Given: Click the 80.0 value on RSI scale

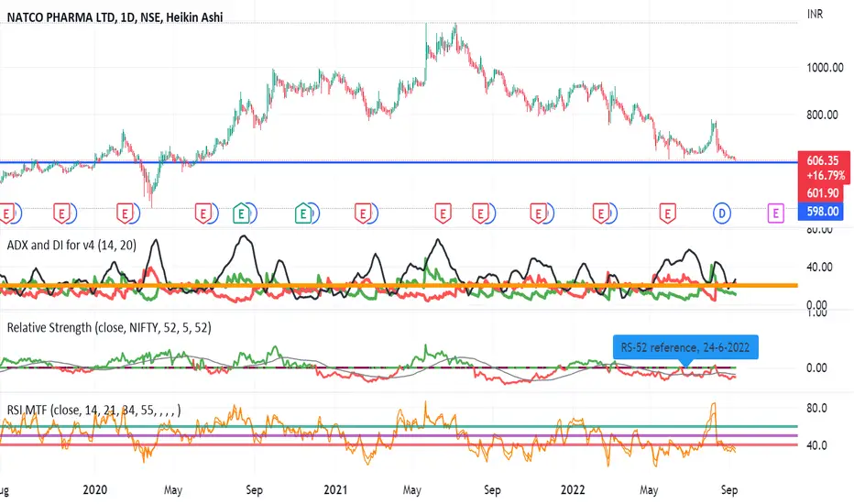Looking at the screenshot, I should pos(817,408).
